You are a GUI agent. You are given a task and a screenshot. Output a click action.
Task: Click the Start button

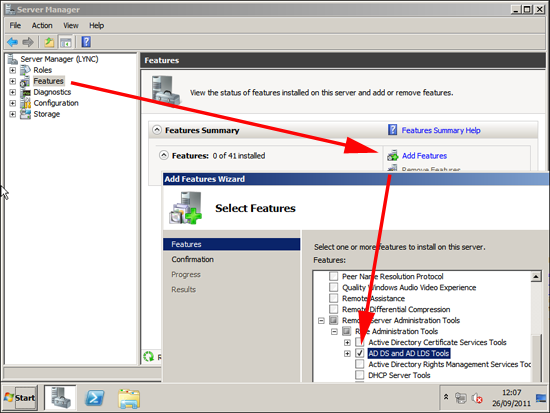pos(20,398)
